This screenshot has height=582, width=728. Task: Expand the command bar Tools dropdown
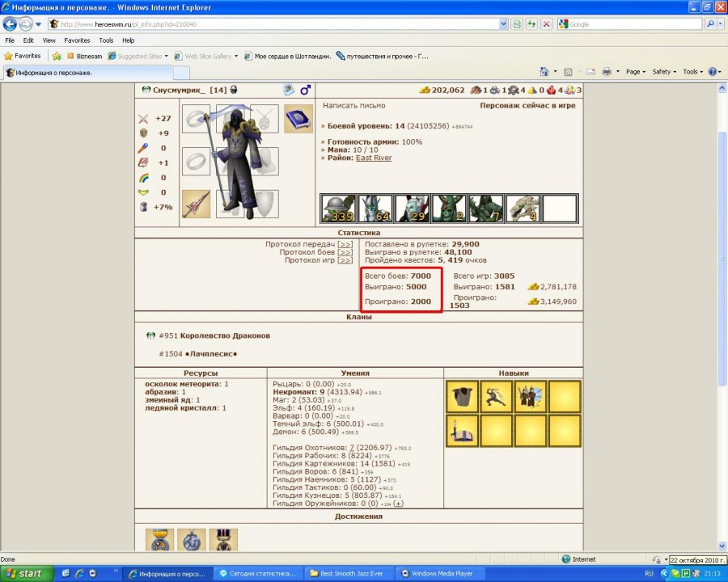pos(692,72)
